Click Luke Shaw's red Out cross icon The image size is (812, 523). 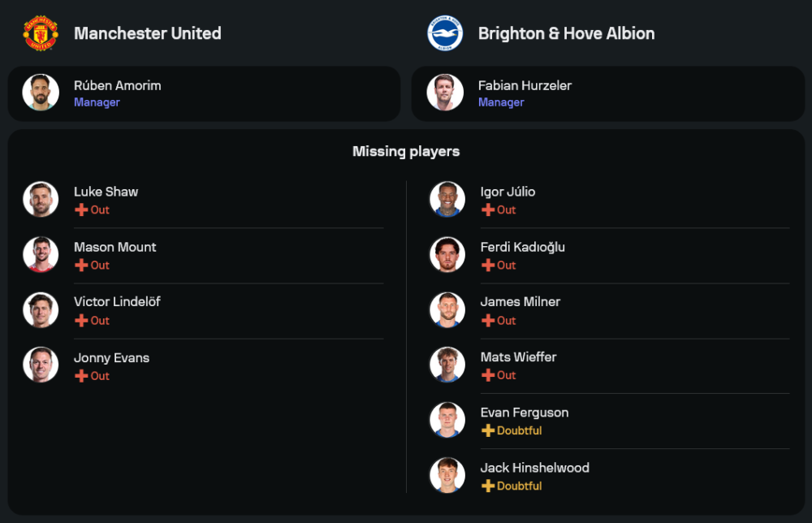pos(81,210)
